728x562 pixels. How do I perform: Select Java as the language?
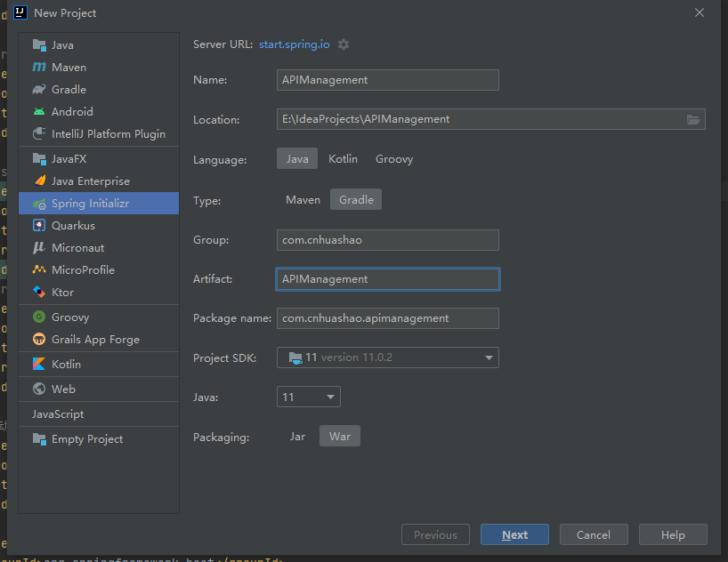297,158
